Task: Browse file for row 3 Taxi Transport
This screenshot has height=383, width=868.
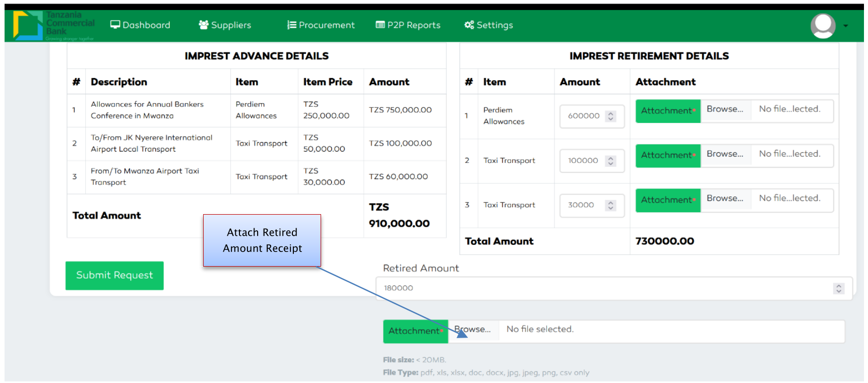Action: coord(725,199)
